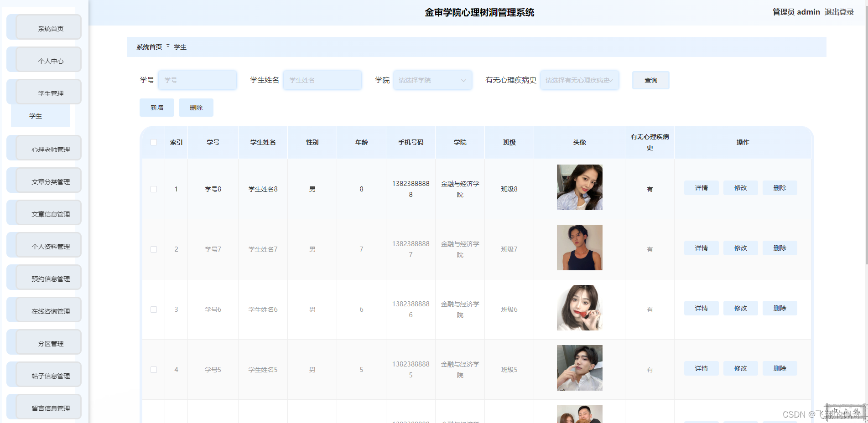This screenshot has width=868, height=423.
Task: Open the avatar image of 学生姓名8
Action: (x=580, y=187)
